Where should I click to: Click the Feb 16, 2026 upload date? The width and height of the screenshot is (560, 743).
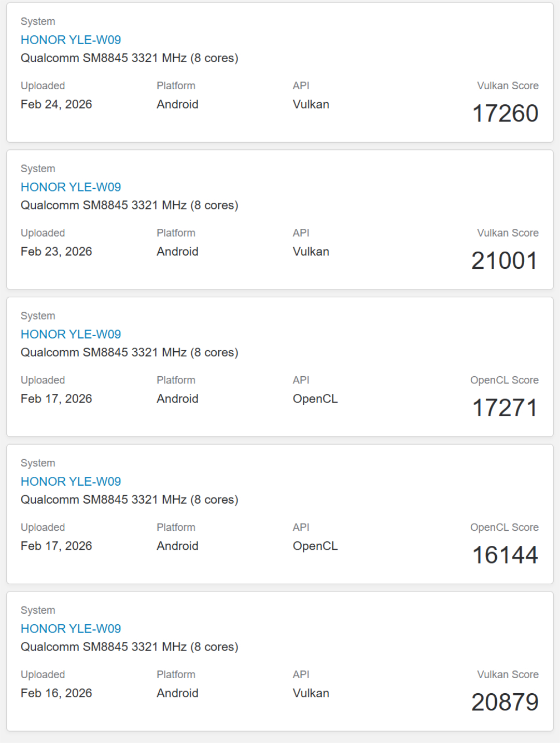(x=56, y=693)
